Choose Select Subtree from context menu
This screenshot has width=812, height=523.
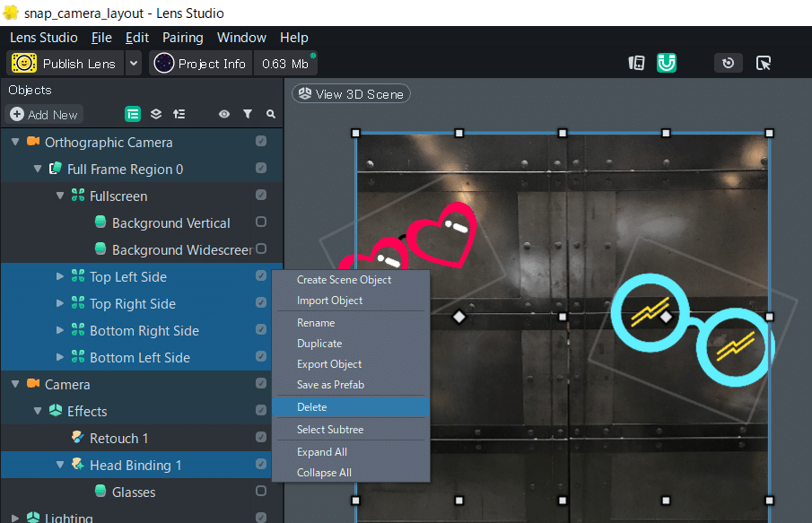(351, 430)
